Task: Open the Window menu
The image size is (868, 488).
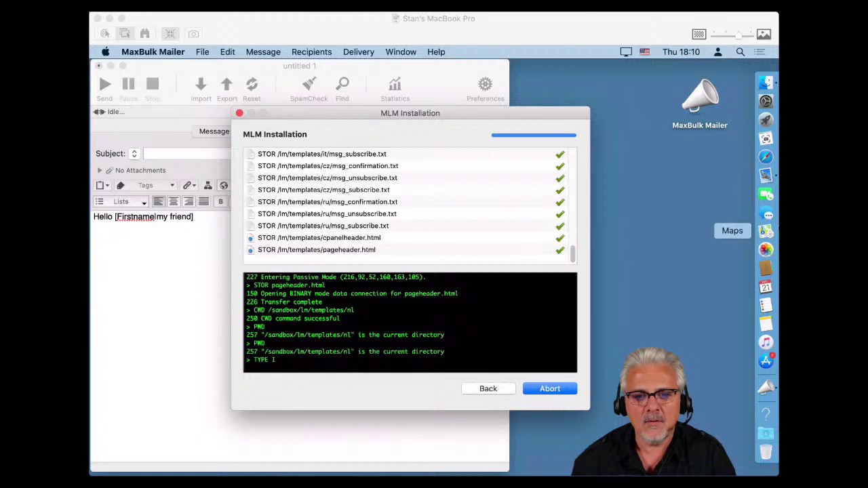Action: 401,52
